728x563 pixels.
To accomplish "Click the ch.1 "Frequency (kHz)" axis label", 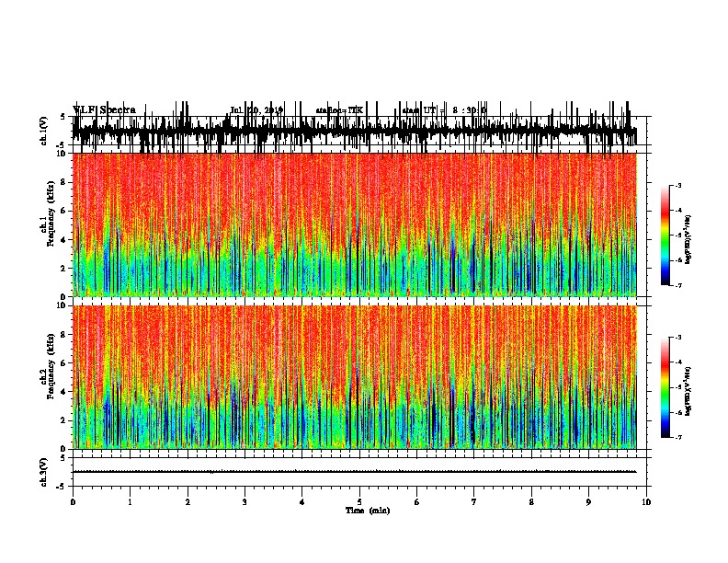I will point(51,213).
